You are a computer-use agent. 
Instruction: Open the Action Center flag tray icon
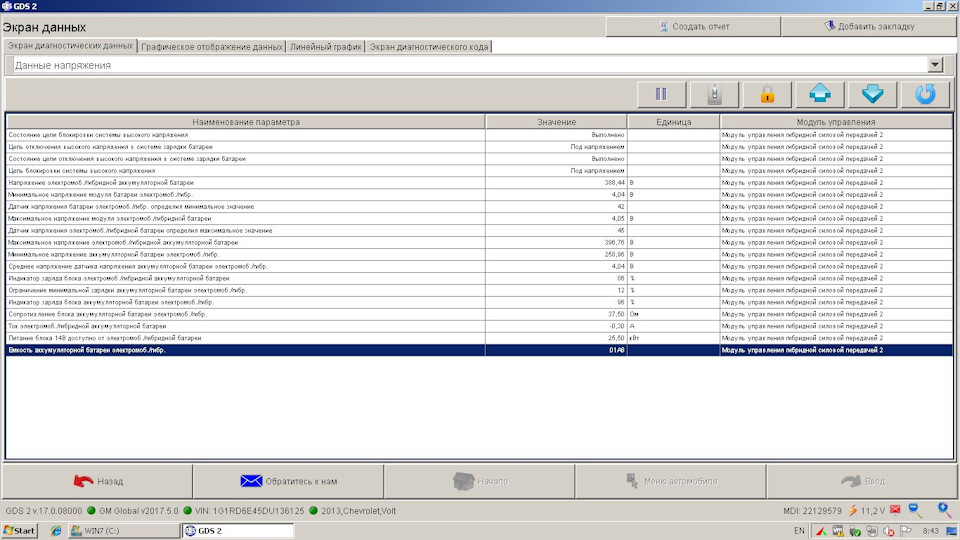(906, 531)
